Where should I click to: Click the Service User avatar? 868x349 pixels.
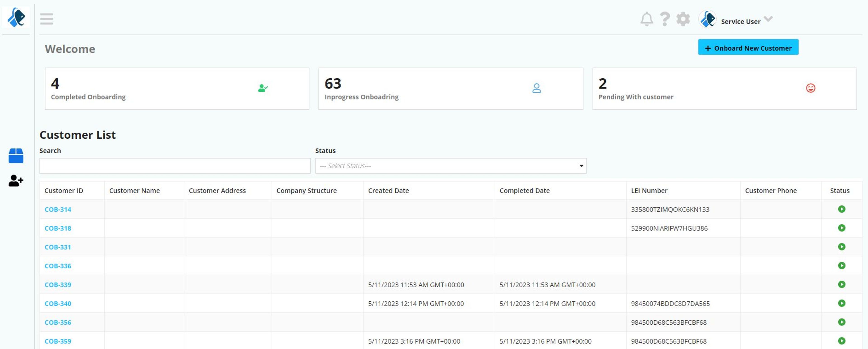(707, 19)
